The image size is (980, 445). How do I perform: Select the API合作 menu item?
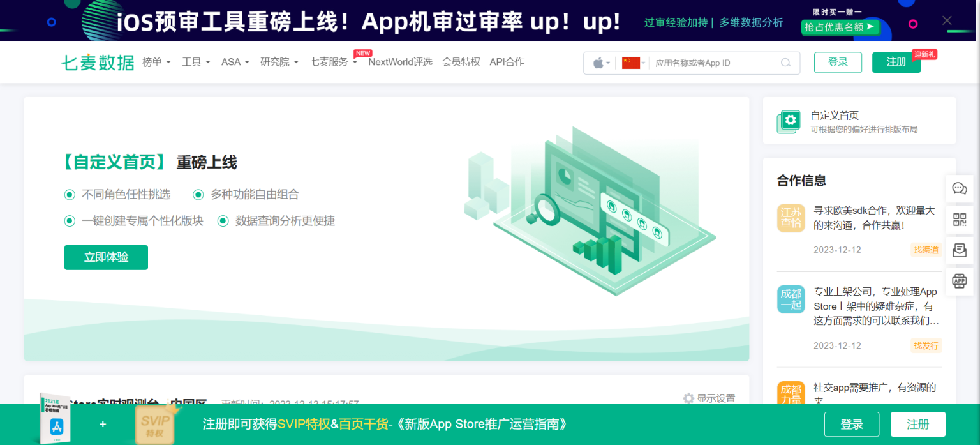[507, 62]
